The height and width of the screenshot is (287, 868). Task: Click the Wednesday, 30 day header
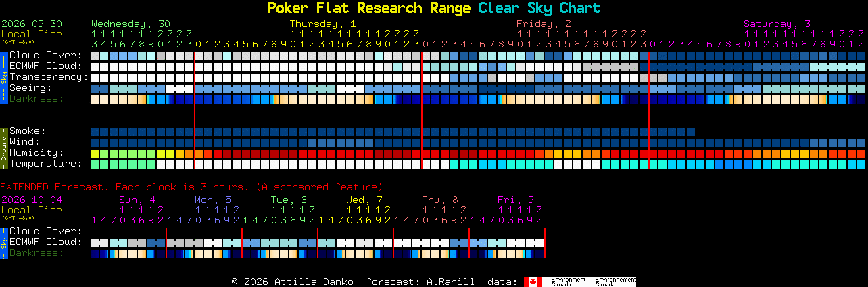[130, 24]
